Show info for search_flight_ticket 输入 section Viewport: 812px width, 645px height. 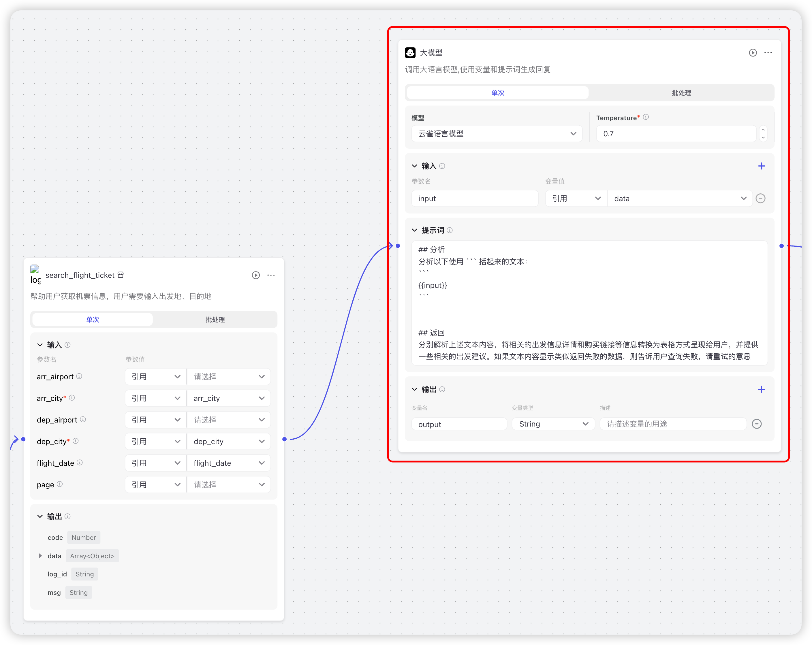67,344
